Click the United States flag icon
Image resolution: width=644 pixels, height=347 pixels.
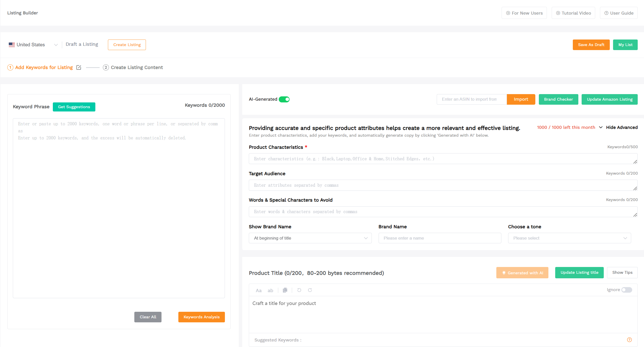coord(11,45)
